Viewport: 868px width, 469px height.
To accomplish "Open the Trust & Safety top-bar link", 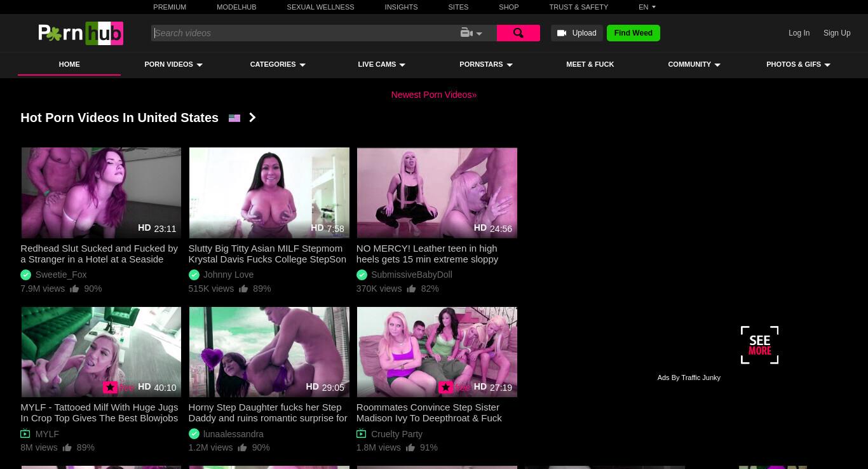I will point(579,7).
